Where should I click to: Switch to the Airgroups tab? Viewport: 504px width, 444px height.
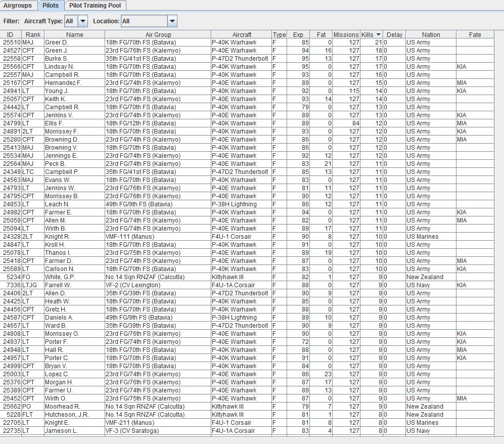point(18,6)
